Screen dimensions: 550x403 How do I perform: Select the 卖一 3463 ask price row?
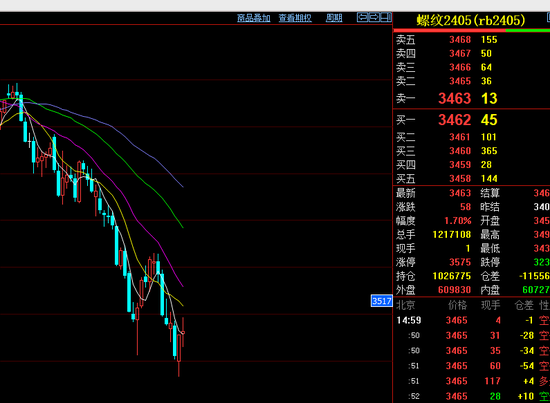[471, 99]
